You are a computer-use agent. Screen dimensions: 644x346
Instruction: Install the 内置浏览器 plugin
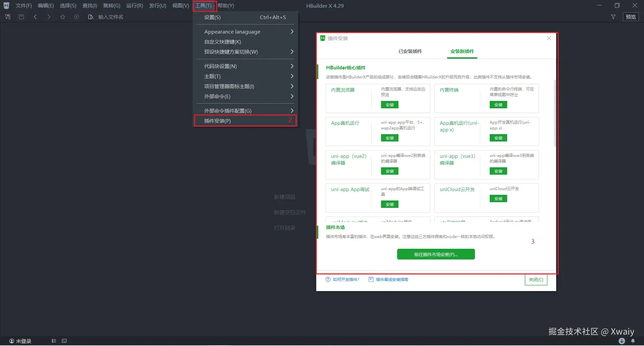389,105
